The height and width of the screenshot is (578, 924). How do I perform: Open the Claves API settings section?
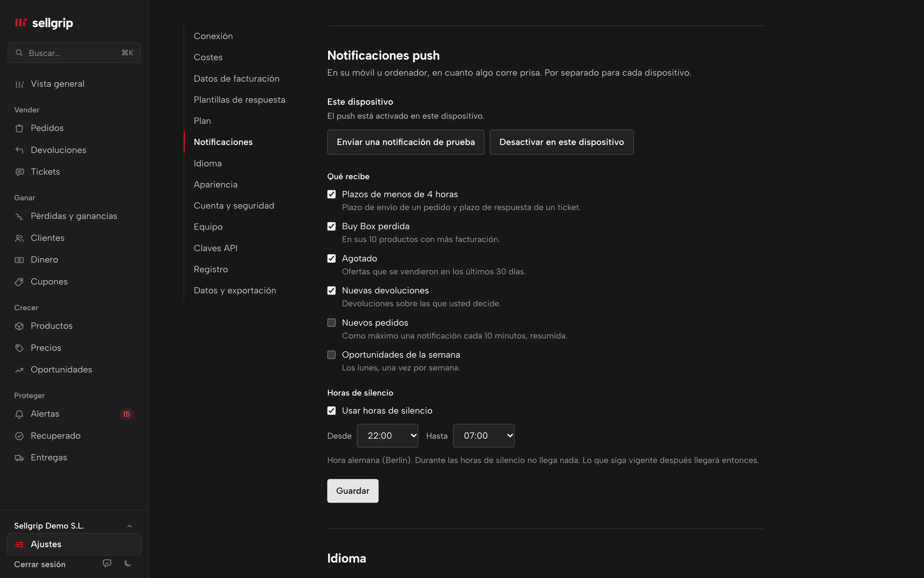[x=215, y=248]
